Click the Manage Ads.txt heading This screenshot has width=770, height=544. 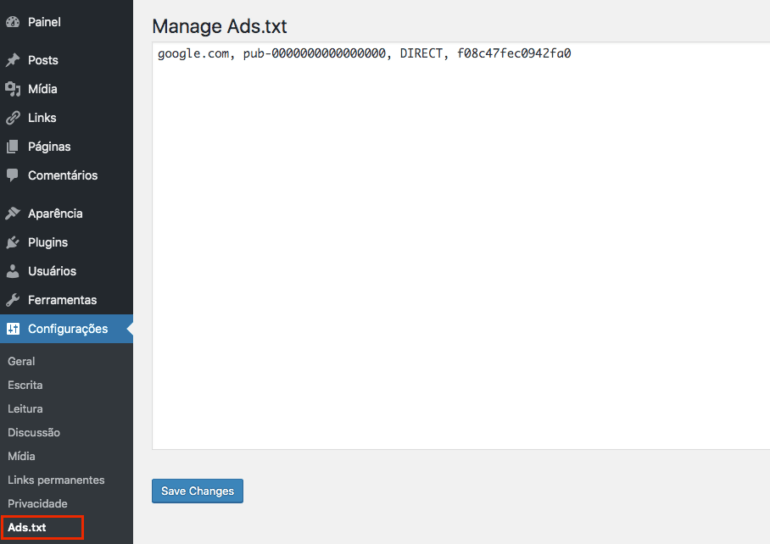[x=220, y=26]
